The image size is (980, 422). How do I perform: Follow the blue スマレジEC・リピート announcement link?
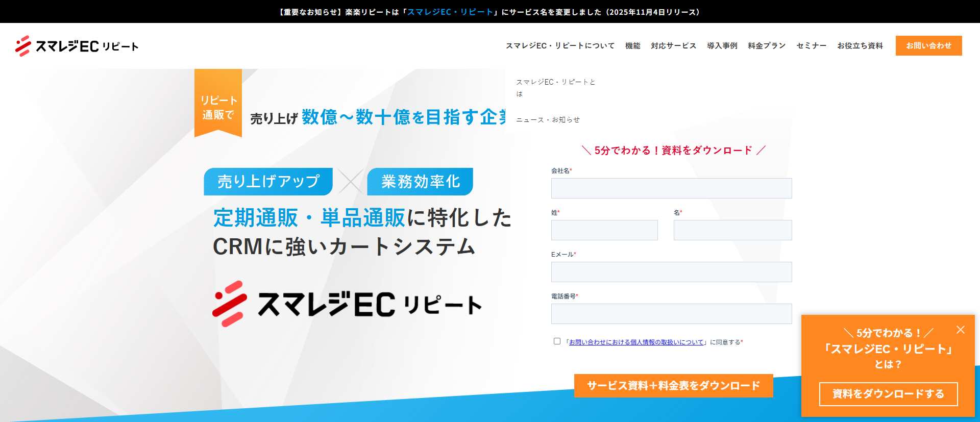[450, 12]
